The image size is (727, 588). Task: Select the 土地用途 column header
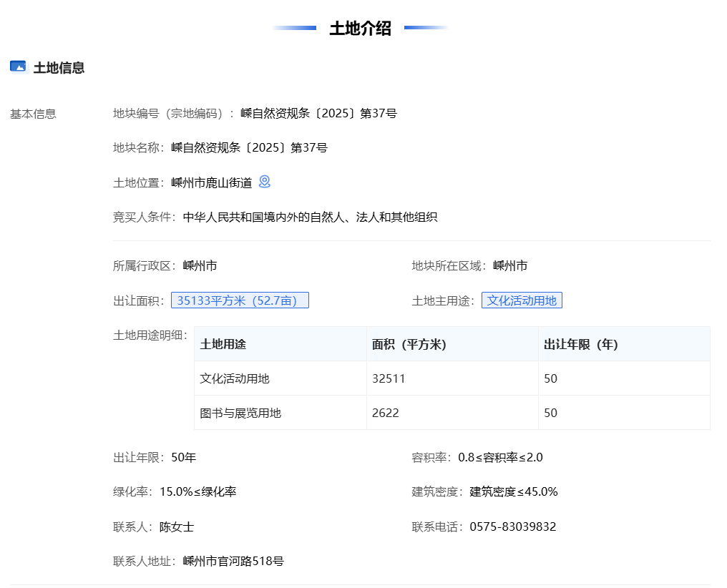(x=223, y=344)
